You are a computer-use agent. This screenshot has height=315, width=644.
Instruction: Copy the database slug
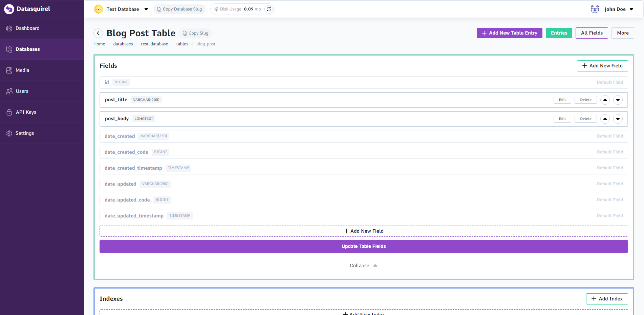179,9
